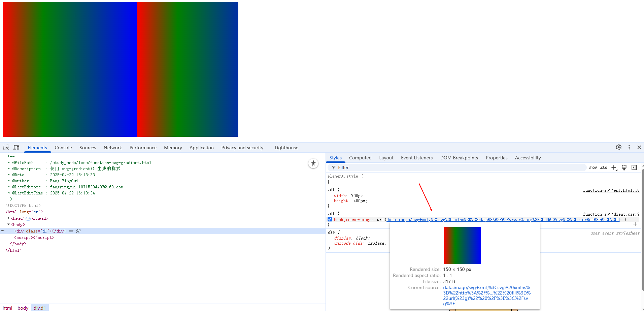Open actions dots beside selected div row

pos(3,231)
